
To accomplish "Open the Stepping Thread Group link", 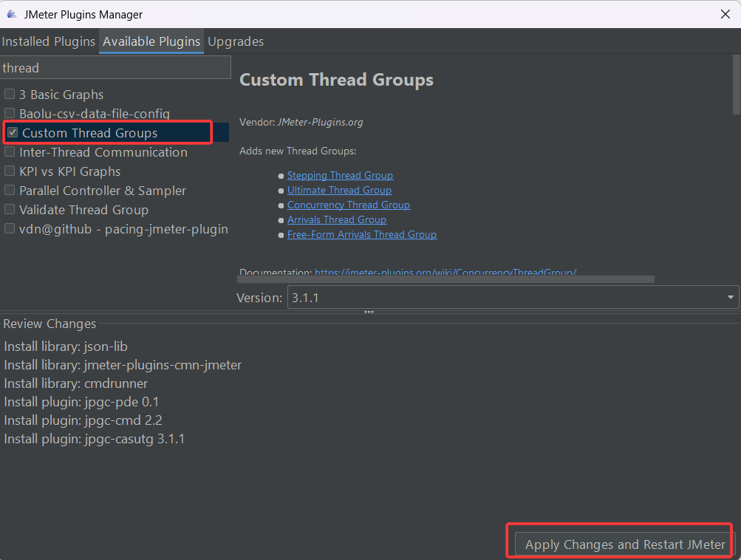I will [340, 175].
